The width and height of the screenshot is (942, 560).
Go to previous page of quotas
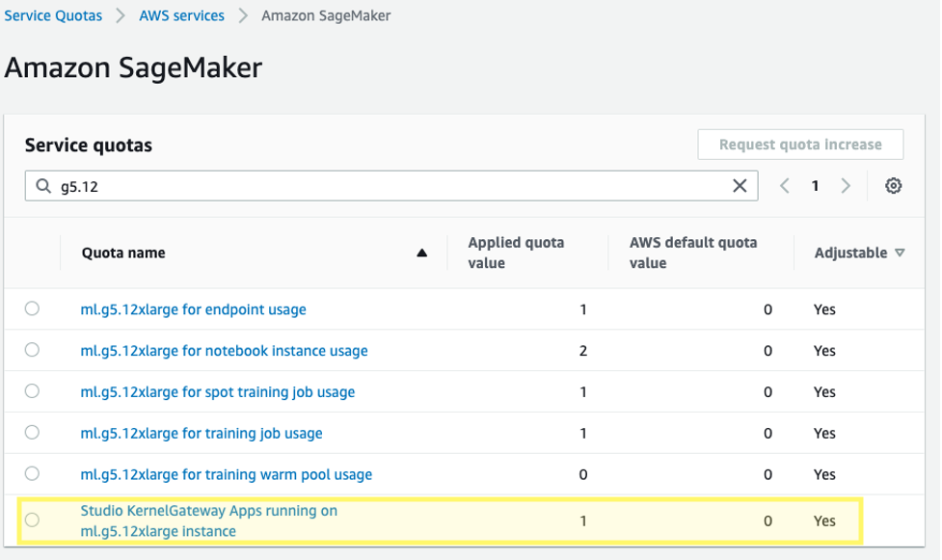pyautogui.click(x=785, y=186)
